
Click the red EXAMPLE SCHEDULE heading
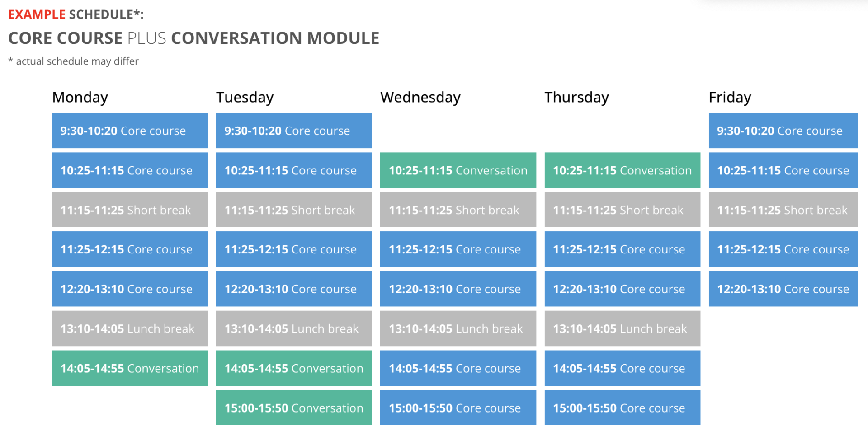(x=76, y=14)
